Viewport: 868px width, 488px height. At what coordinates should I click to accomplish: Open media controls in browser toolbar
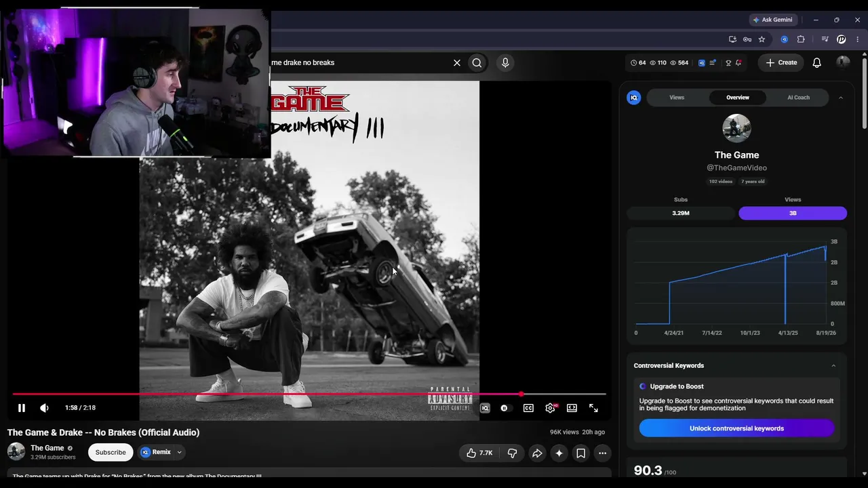(825, 39)
